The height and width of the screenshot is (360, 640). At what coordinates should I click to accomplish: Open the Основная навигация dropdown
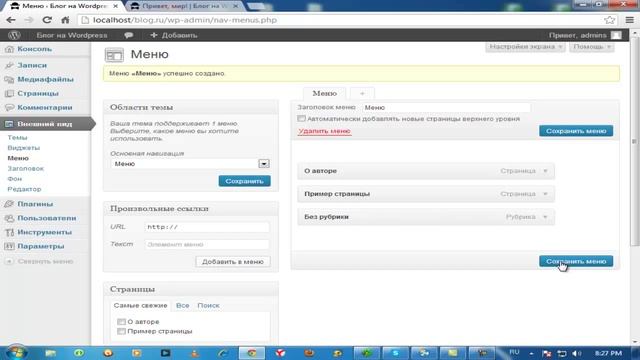click(190, 164)
